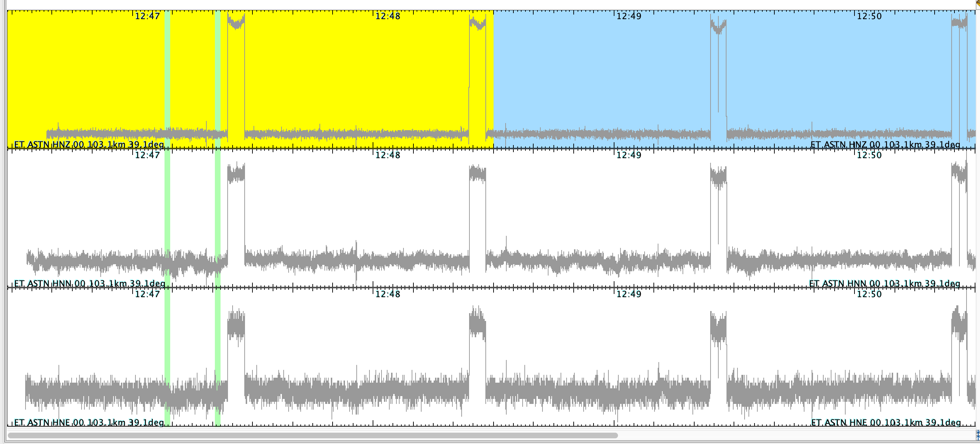Click the 12:49 time label in HNE panel
The width and height of the screenshot is (980, 444).
[629, 294]
